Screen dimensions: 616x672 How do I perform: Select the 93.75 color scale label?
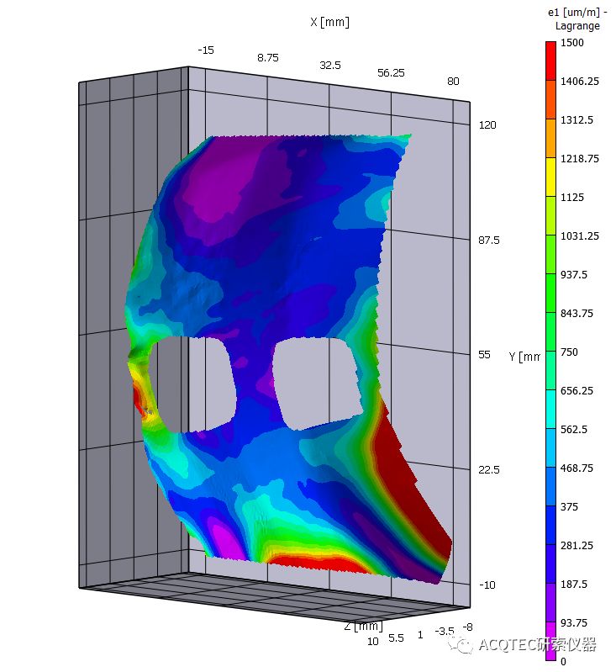point(574,623)
